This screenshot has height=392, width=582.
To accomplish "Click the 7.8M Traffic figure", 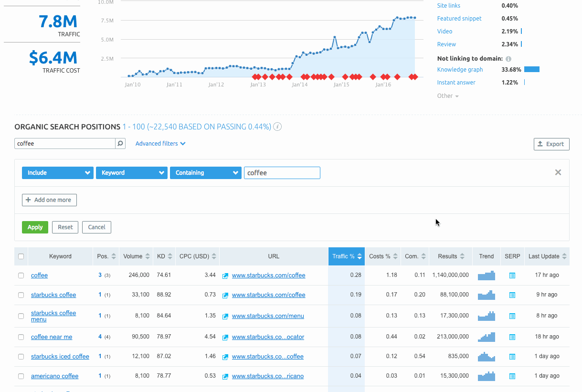I will pyautogui.click(x=58, y=21).
